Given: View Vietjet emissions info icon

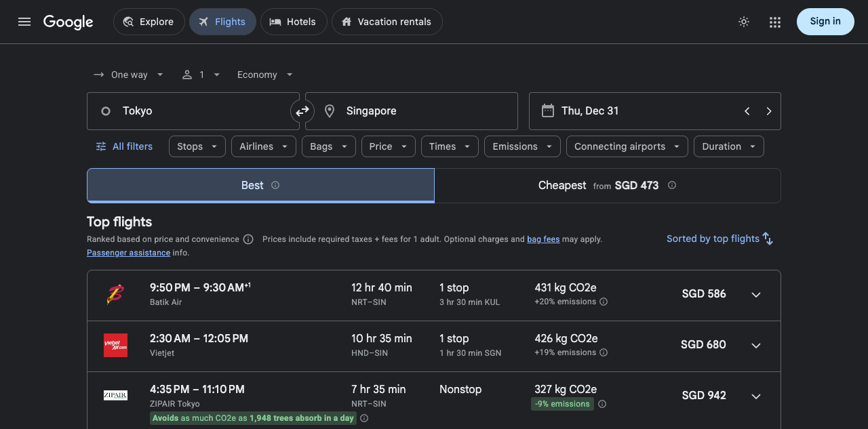Looking at the screenshot, I should click(604, 352).
